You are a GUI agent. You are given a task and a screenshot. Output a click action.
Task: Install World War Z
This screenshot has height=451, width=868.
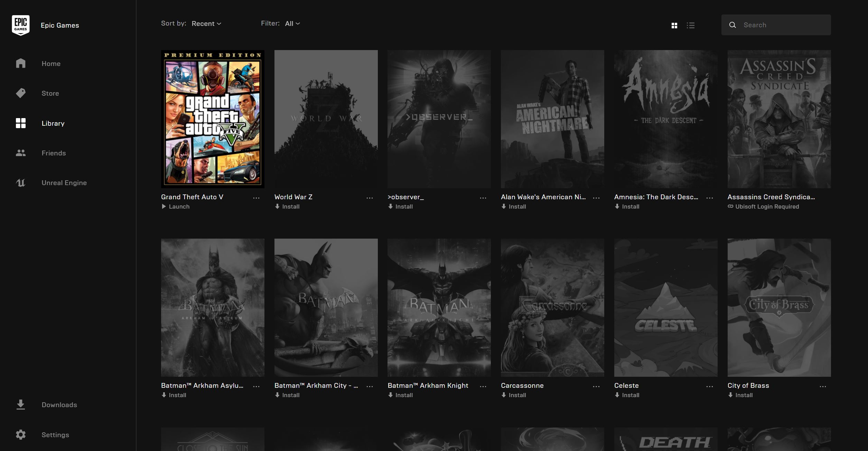[x=287, y=207]
